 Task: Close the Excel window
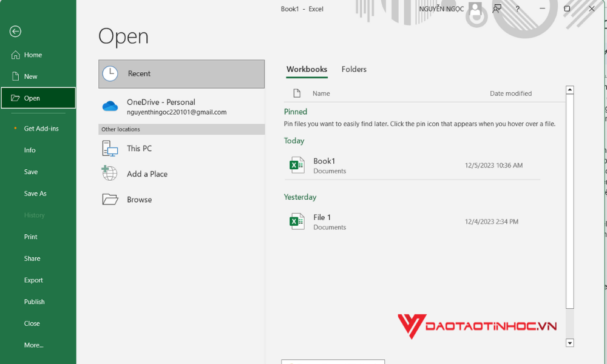tap(591, 8)
